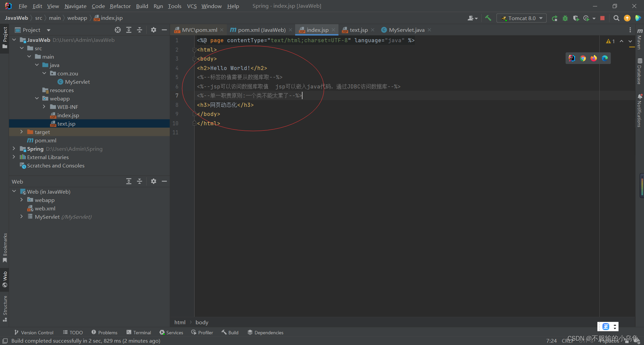
Task: Expand the WEB-INF folder
Action: click(44, 107)
